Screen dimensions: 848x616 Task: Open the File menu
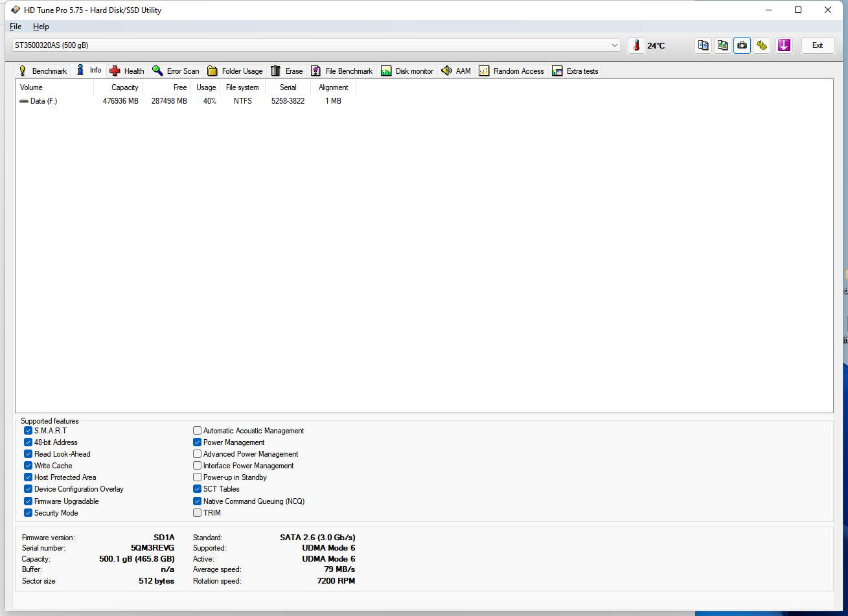[x=16, y=27]
